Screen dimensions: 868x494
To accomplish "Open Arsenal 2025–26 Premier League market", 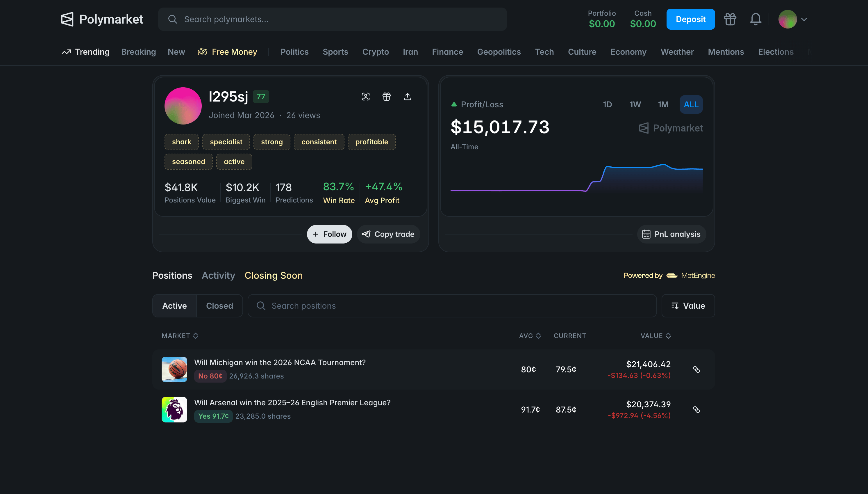I will tap(292, 403).
